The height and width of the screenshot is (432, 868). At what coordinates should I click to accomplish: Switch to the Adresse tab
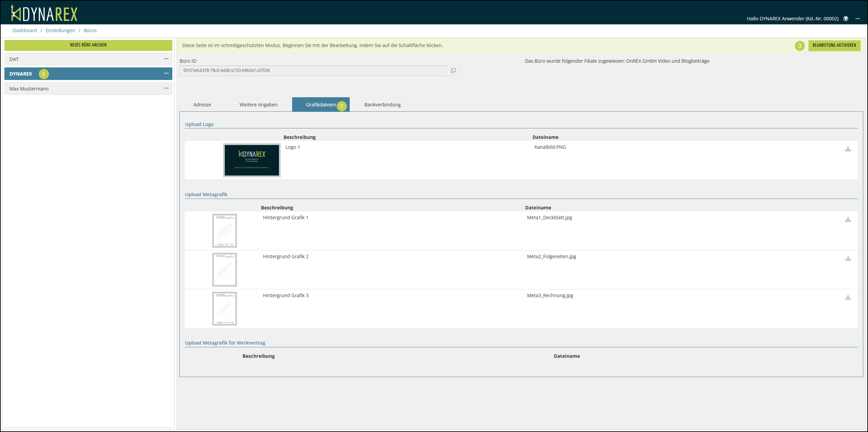pos(202,105)
